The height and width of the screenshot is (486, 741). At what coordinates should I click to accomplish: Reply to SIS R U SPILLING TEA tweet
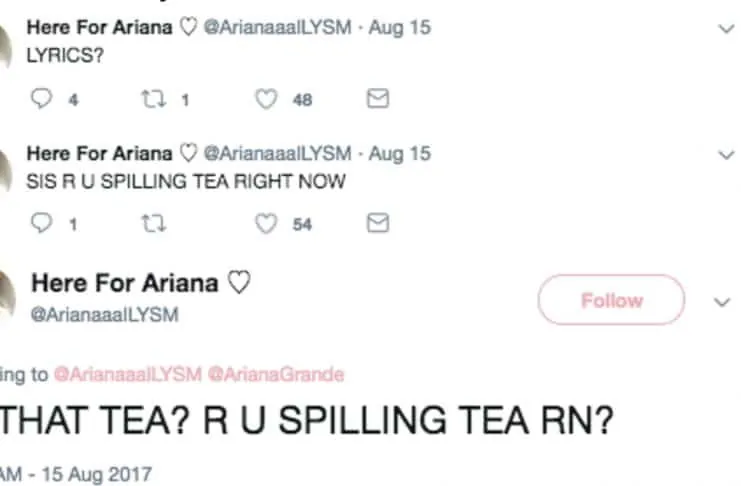[x=41, y=224]
